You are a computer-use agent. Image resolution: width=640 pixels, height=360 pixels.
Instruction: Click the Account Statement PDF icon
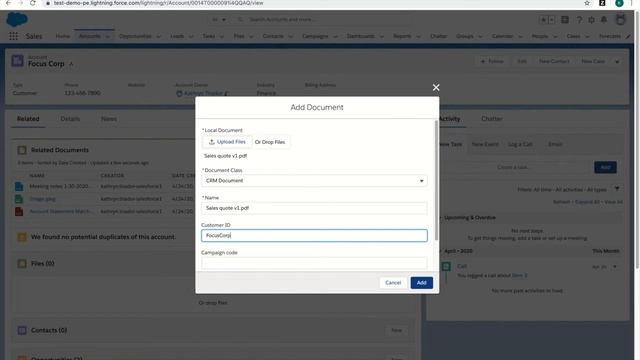(x=19, y=211)
